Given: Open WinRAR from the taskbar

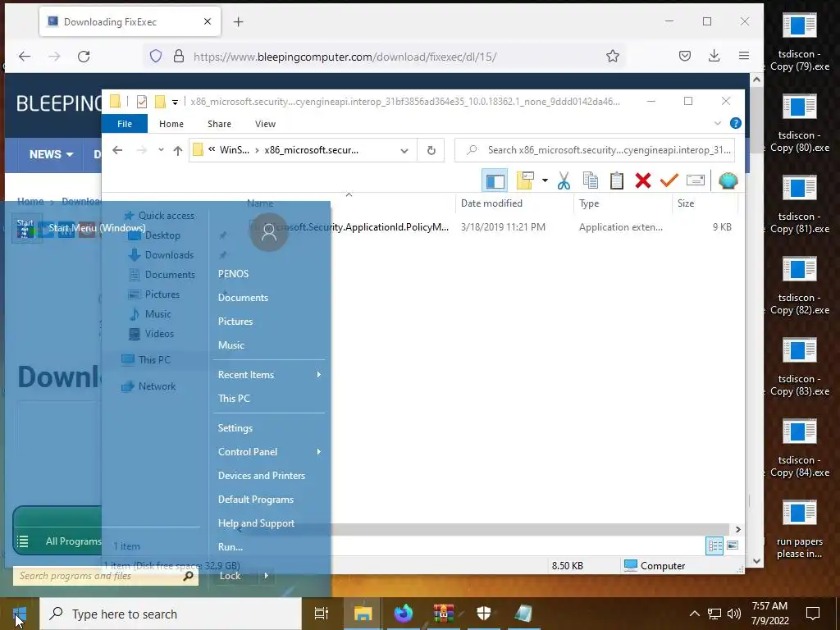Looking at the screenshot, I should [444, 614].
